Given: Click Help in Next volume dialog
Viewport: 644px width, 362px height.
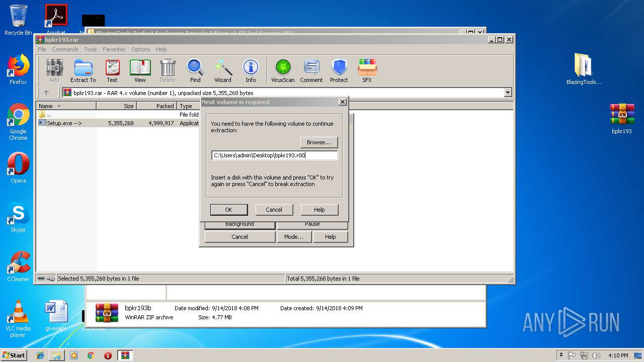Looking at the screenshot, I should click(319, 210).
